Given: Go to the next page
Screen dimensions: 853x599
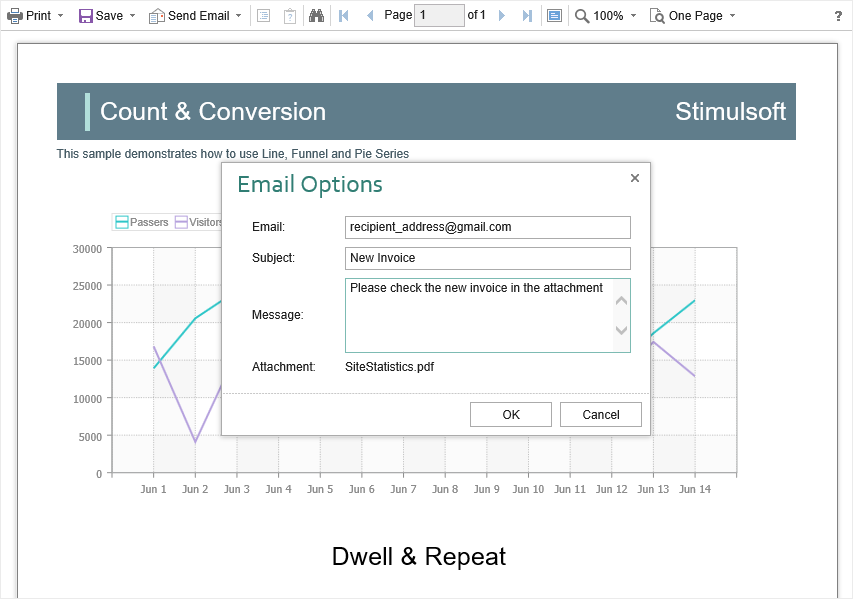Looking at the screenshot, I should click(x=502, y=16).
